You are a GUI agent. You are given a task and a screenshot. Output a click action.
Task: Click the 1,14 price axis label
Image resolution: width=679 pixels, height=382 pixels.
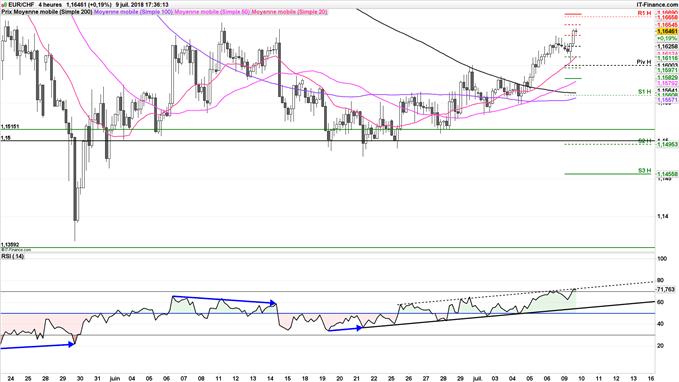tap(662, 216)
